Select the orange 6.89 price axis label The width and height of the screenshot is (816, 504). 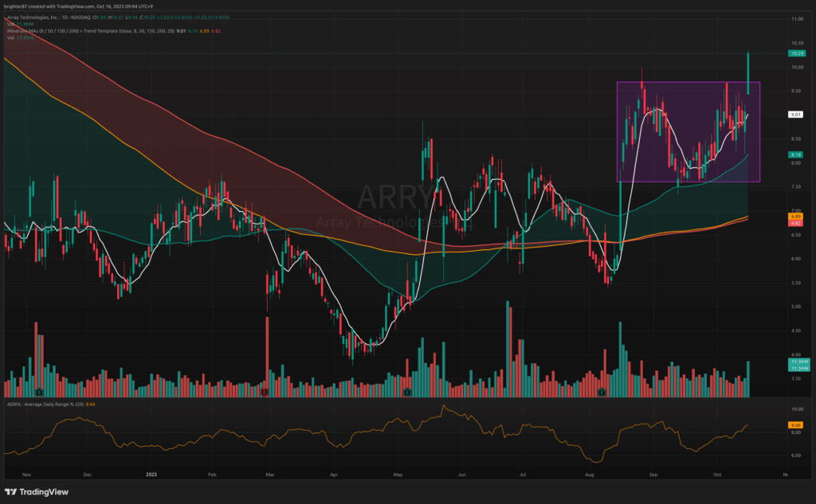pos(795,216)
